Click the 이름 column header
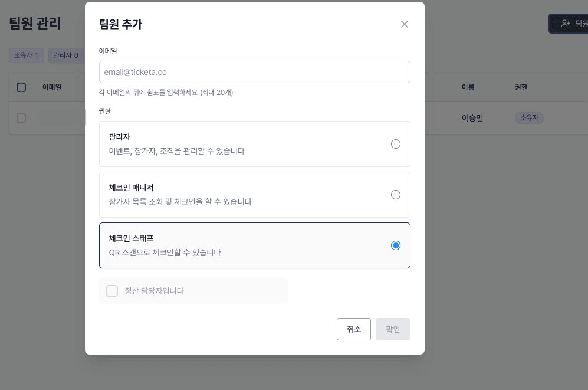 [469, 87]
